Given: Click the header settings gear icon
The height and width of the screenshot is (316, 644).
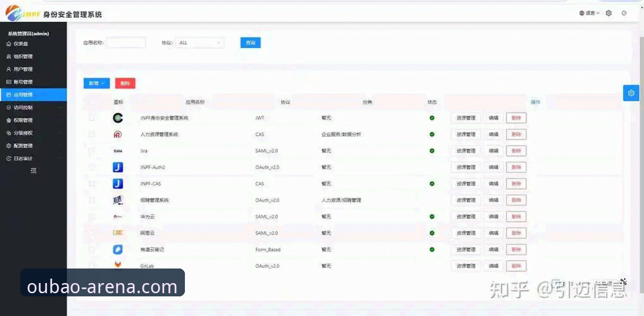Looking at the screenshot, I should [x=609, y=13].
